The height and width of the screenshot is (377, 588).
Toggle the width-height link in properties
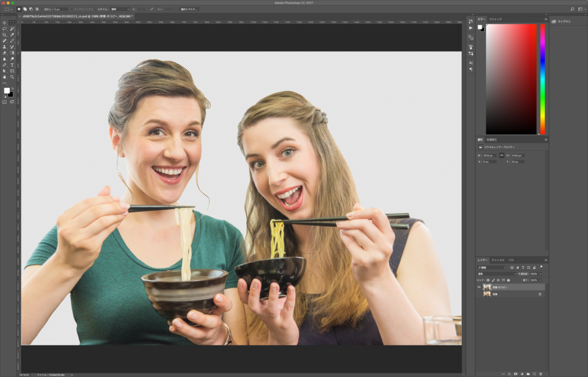tap(501, 155)
